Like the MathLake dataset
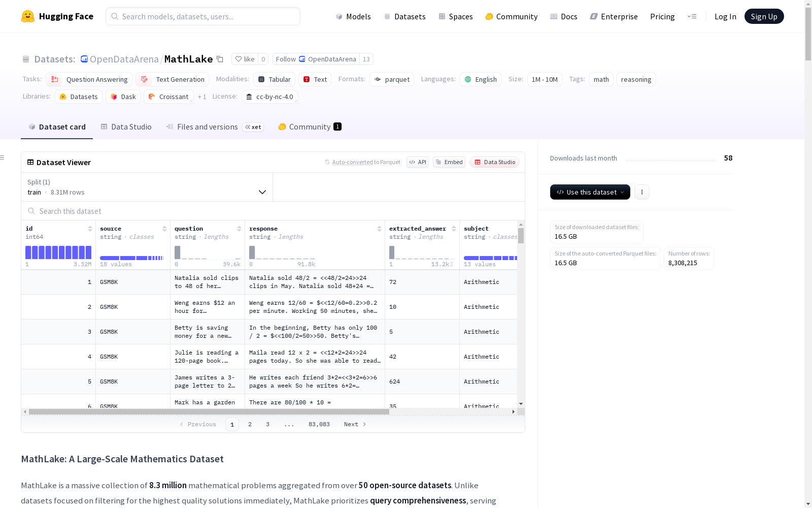This screenshot has height=508, width=812. point(245,59)
